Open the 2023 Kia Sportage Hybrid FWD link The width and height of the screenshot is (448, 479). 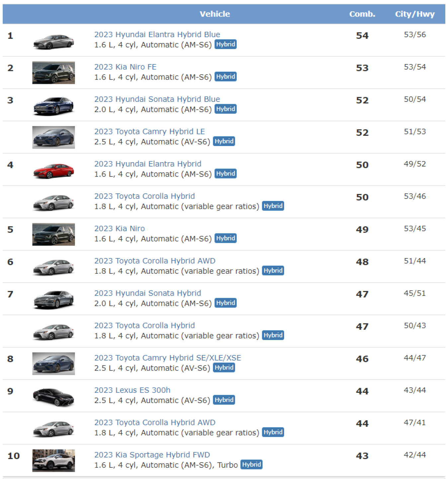click(152, 455)
